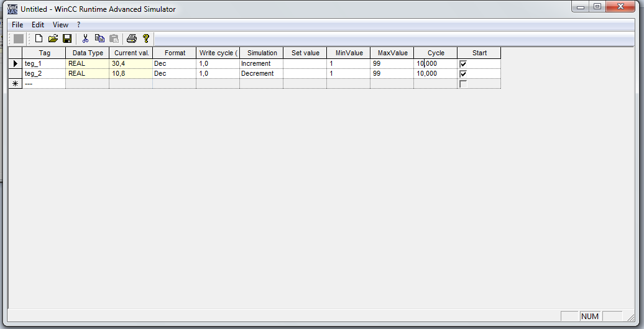Click the Format column header
Viewport: 644px width, 329px height.
pyautogui.click(x=175, y=53)
